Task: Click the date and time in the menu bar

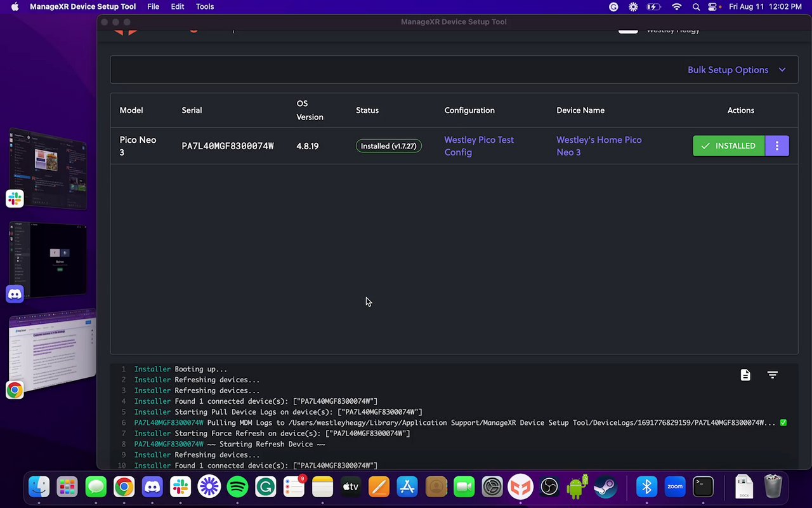Action: 766,7
